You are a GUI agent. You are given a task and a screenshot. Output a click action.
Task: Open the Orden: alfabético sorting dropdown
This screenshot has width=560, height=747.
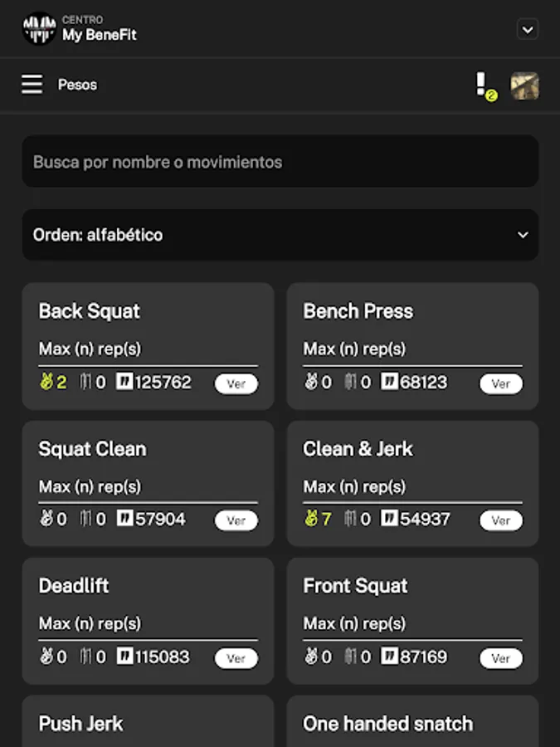pyautogui.click(x=280, y=235)
